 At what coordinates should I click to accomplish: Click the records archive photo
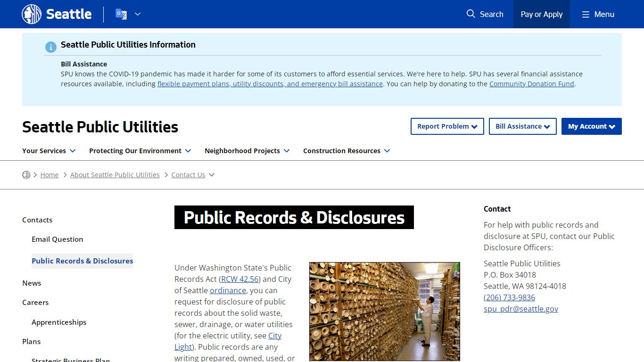coord(385,312)
